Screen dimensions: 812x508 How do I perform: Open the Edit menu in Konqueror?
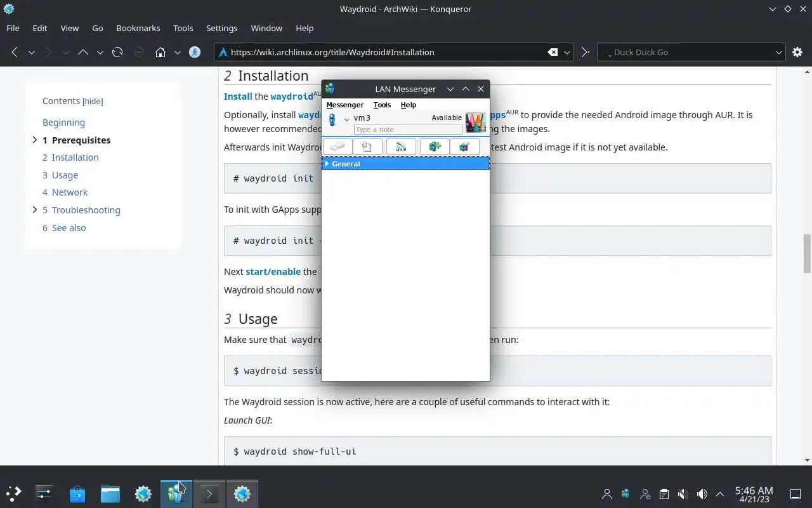click(x=40, y=28)
